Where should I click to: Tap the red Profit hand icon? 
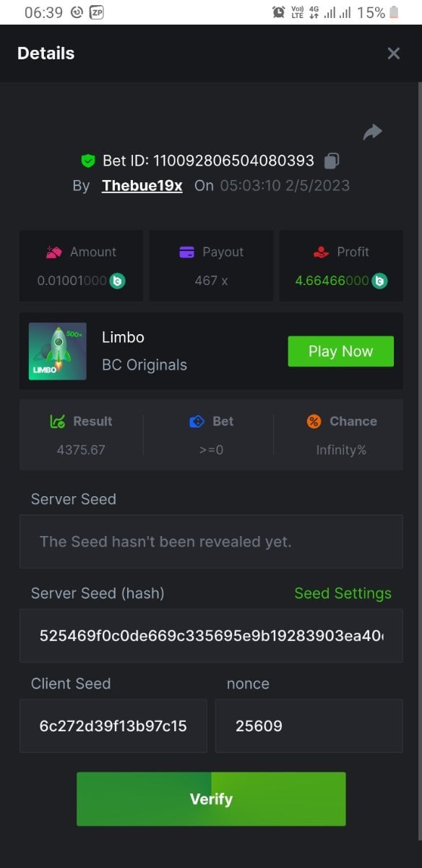tap(322, 252)
